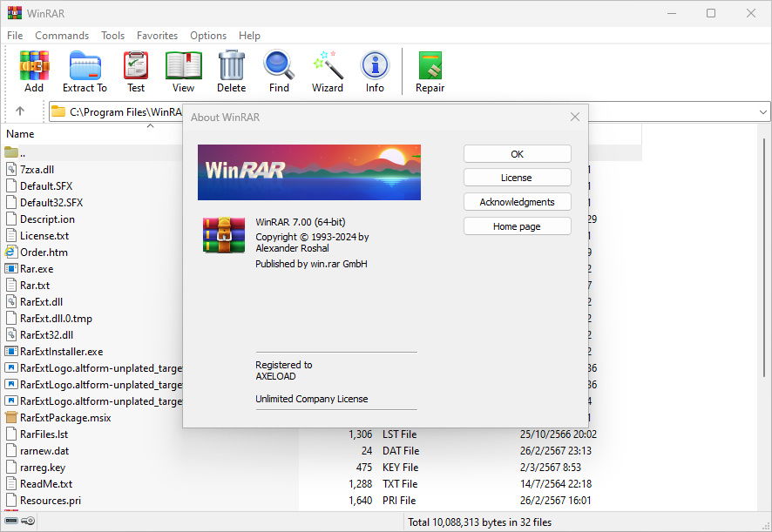
Task: Click the date 14/7/2564 22:18
Action: (556, 484)
